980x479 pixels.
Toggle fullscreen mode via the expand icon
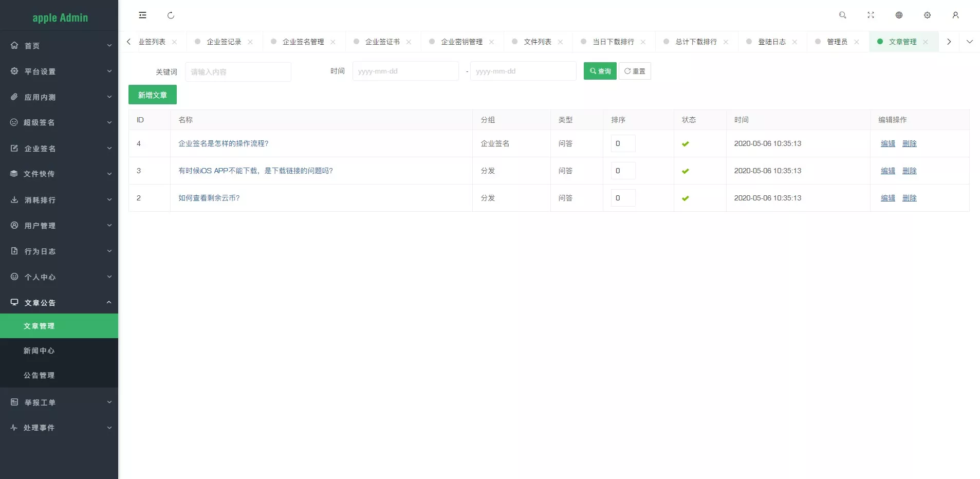coord(871,15)
